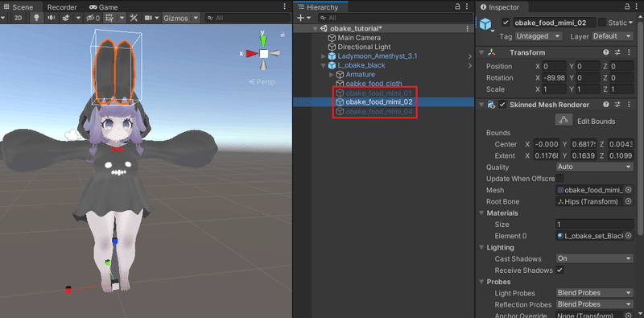644x318 pixels.
Task: Toggle scene audio with the speaker icon
Action: click(51, 18)
